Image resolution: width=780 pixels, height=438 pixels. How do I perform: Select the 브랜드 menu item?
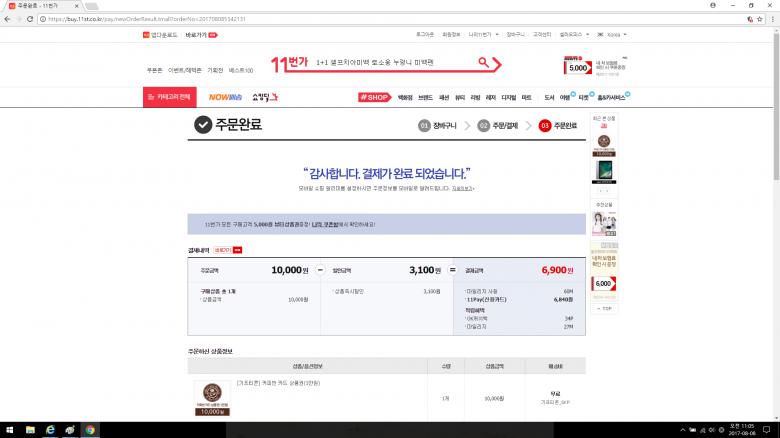click(x=425, y=97)
